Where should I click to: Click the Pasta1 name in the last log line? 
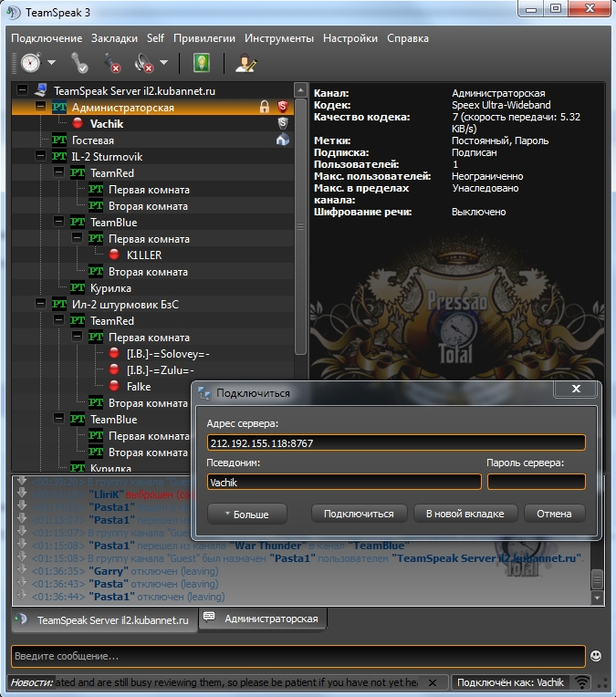pos(111,597)
